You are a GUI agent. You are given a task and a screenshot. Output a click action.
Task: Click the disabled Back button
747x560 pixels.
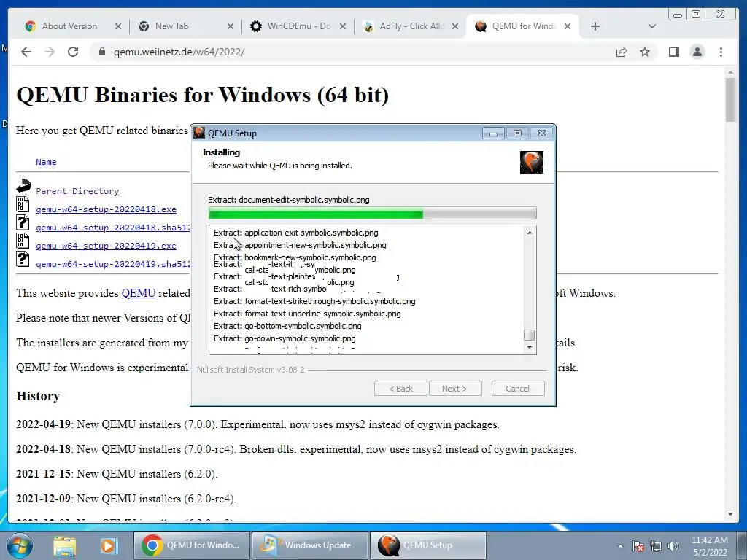[x=400, y=389]
